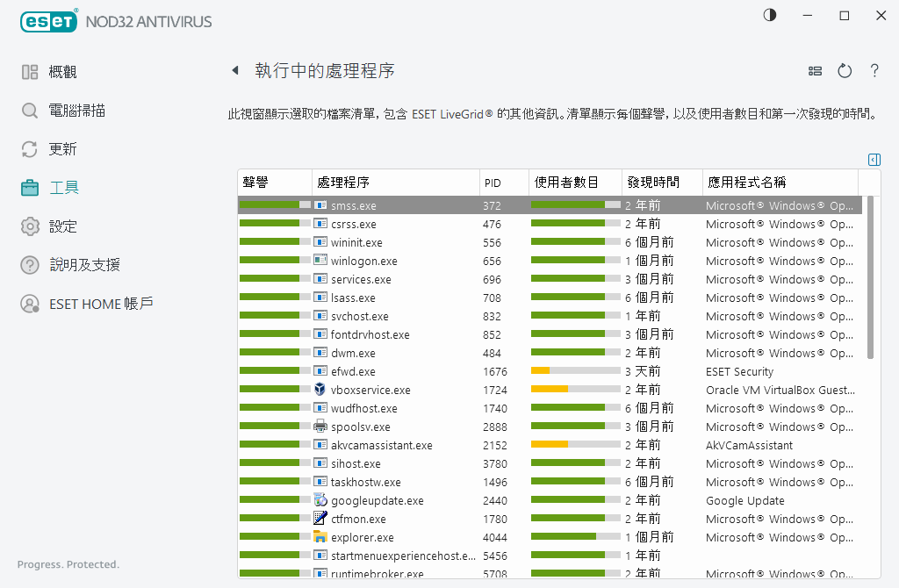Open help using the ? icon top right
This screenshot has width=899, height=588.
874,71
